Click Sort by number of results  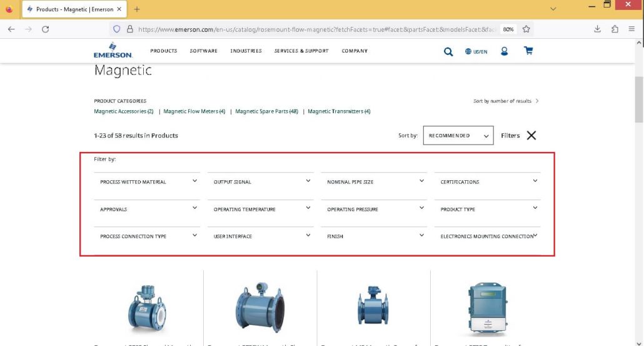[505, 101]
